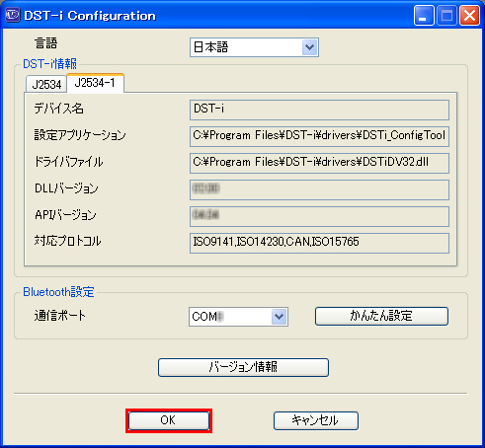485x448 pixels.
Task: Confirm with the OK button
Action: tap(169, 420)
